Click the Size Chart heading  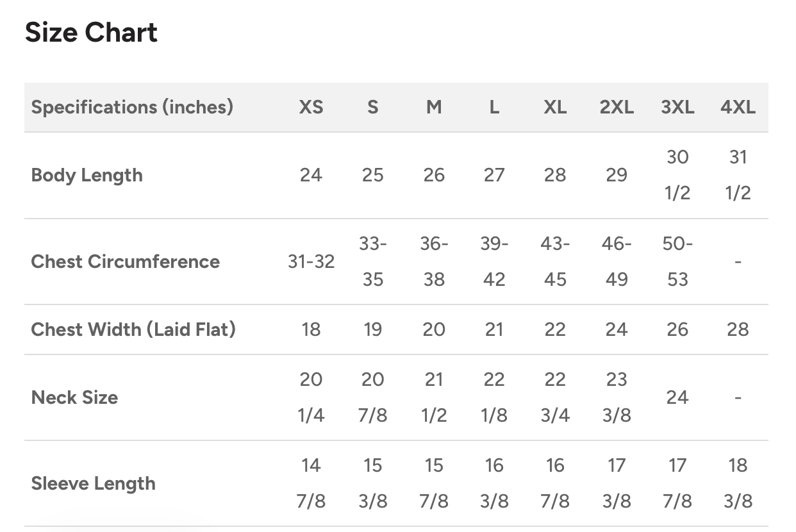(91, 33)
